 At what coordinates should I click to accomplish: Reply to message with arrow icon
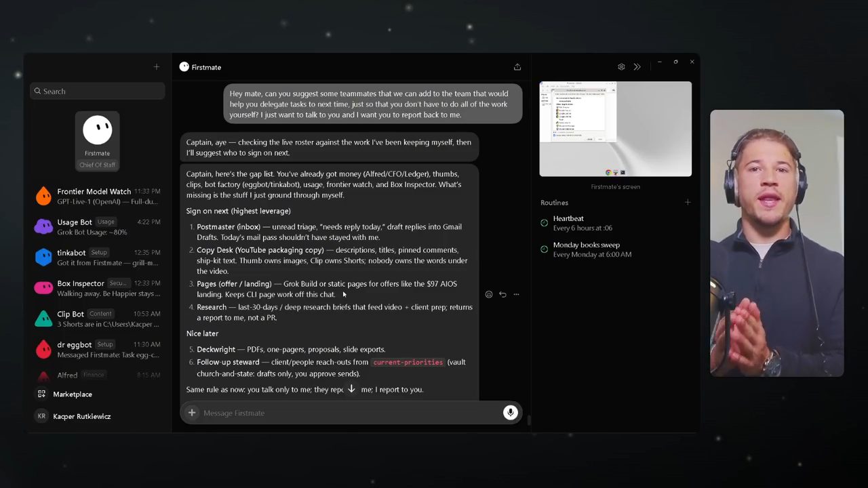pos(502,294)
